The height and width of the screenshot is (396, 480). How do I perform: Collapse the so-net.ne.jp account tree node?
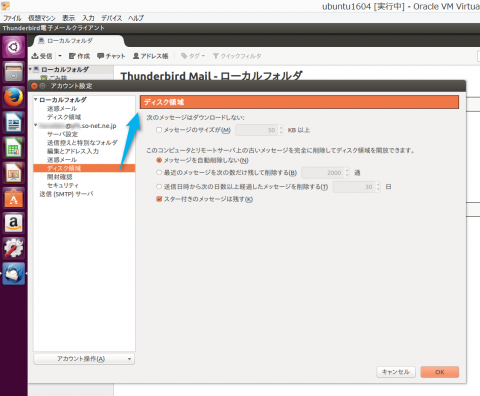[x=36, y=125]
